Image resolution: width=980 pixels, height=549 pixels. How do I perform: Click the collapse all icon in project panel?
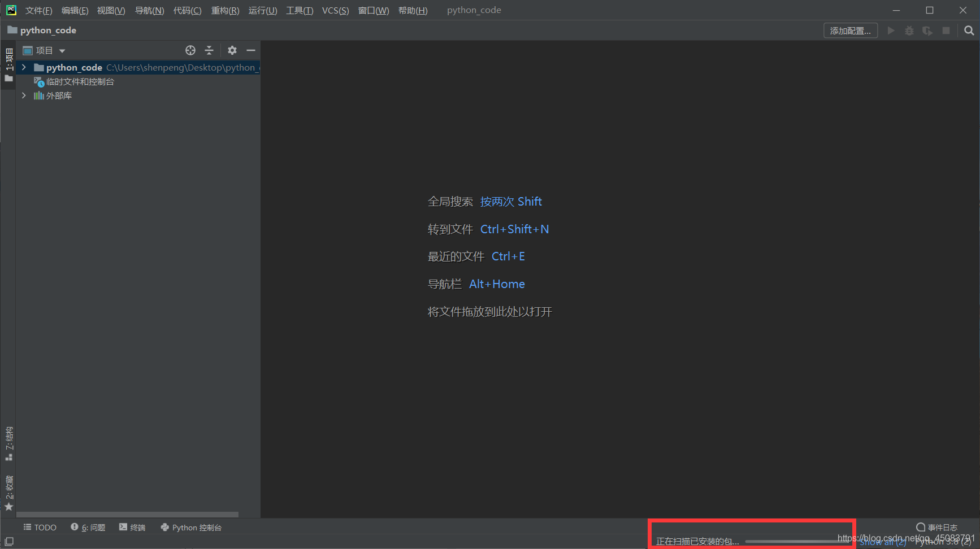click(x=209, y=50)
